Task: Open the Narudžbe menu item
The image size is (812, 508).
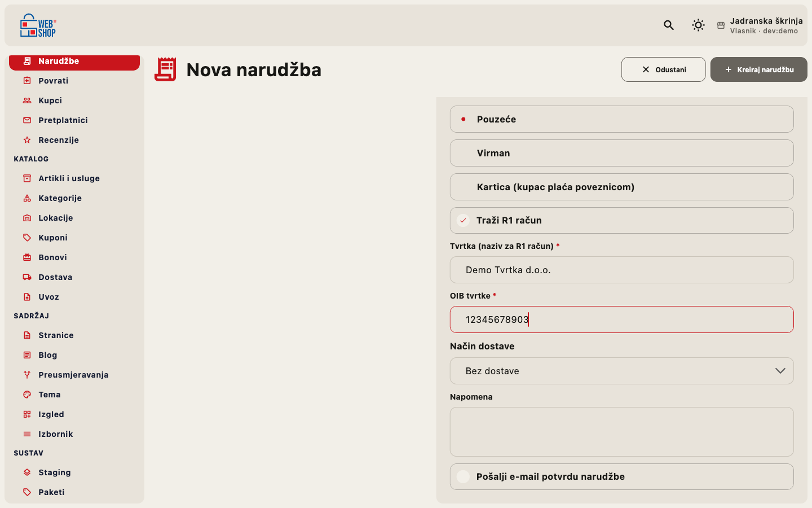Action: [74, 62]
